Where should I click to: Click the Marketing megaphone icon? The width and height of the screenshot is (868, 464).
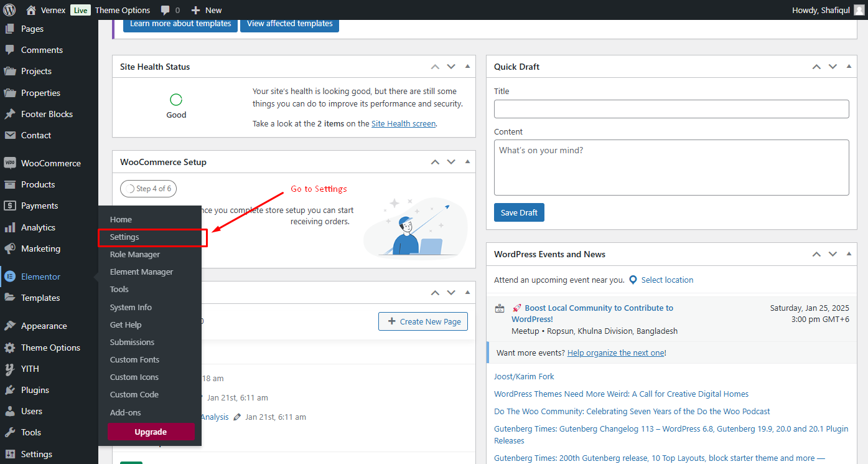(10, 249)
